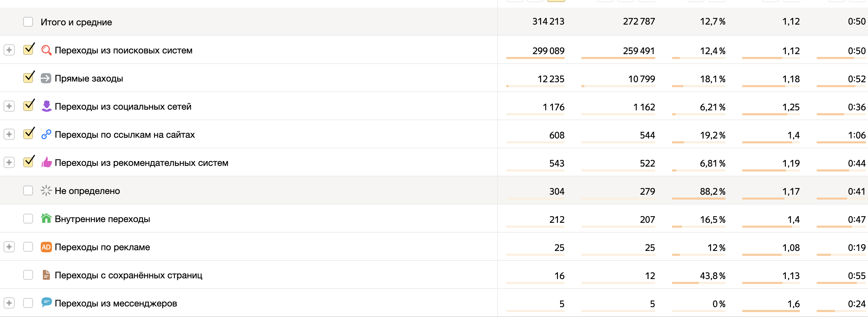Screen dimensions: 868x317
Task: Click the ad transitions AD icon
Action: 46,247
